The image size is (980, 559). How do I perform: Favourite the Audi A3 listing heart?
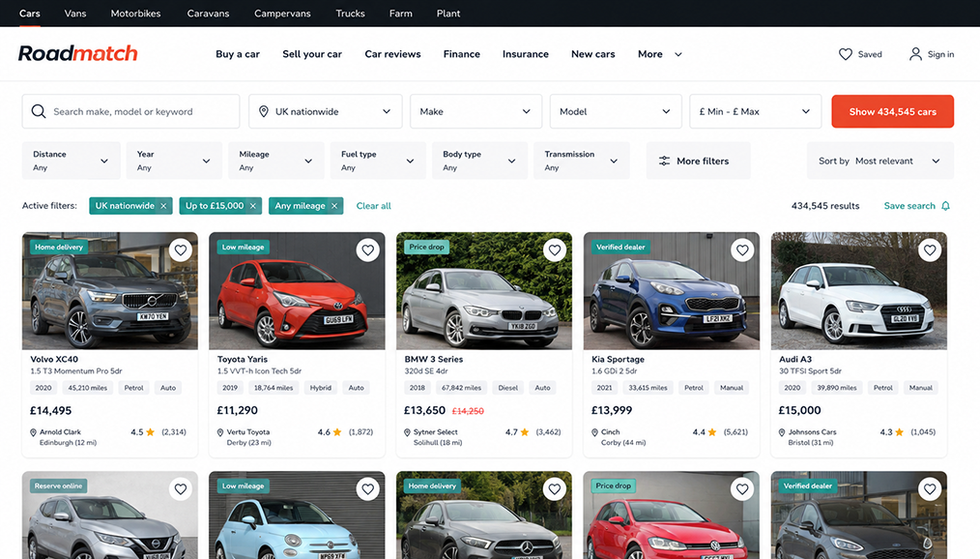[930, 250]
